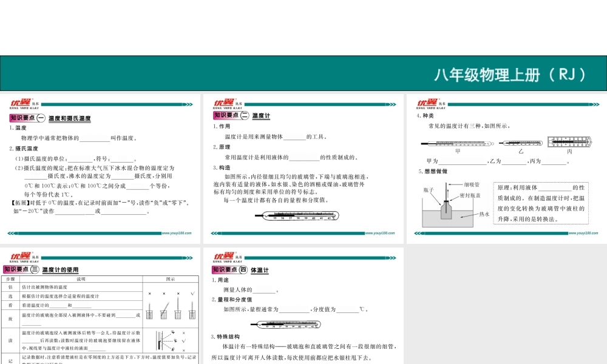Select the 知识要点三 温度计的使用 heading
Image resolution: width=607 pixels, height=364 pixels.
pos(41,269)
